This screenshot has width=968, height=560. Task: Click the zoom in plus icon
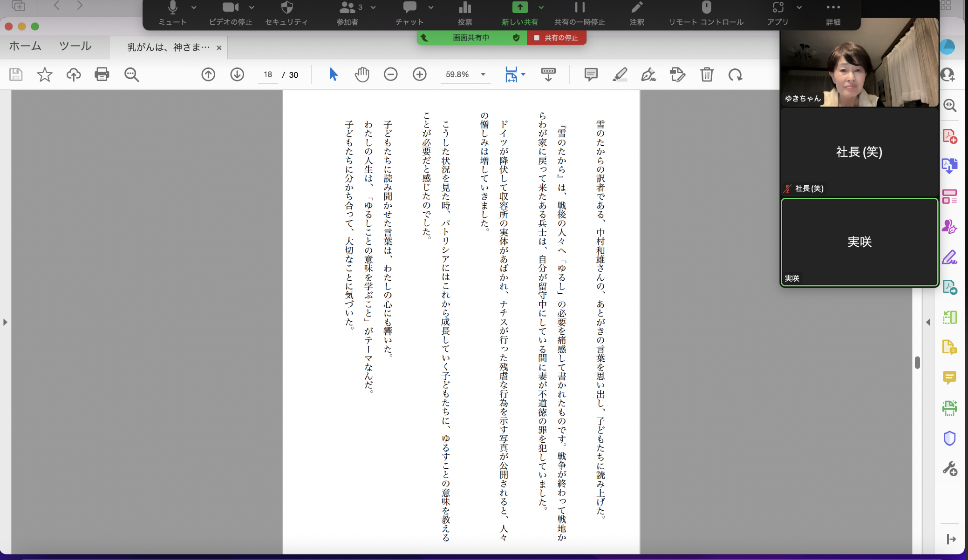coord(419,74)
